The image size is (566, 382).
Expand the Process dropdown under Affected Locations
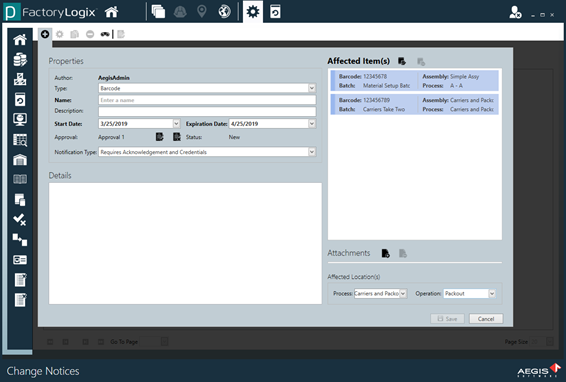click(403, 294)
